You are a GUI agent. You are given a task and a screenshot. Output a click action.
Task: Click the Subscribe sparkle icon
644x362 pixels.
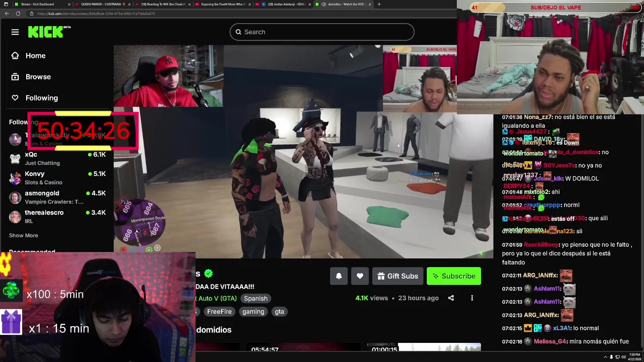[x=436, y=276]
